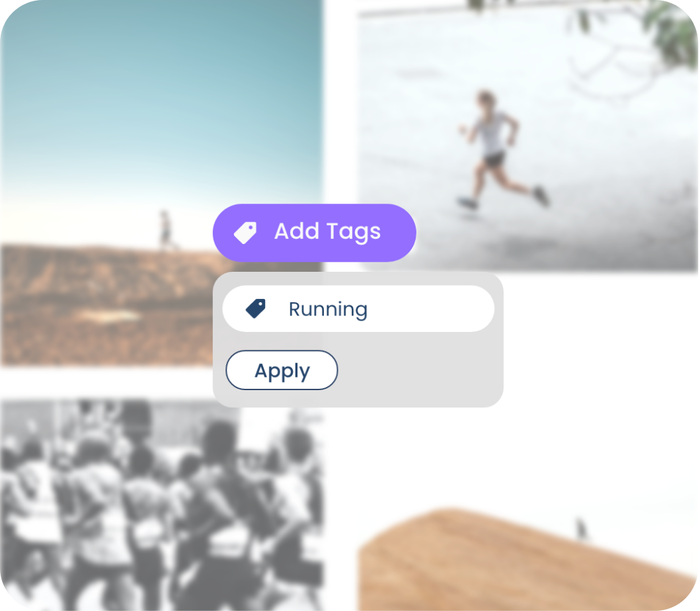Select the Running tag field
700x611 pixels.
(x=358, y=309)
